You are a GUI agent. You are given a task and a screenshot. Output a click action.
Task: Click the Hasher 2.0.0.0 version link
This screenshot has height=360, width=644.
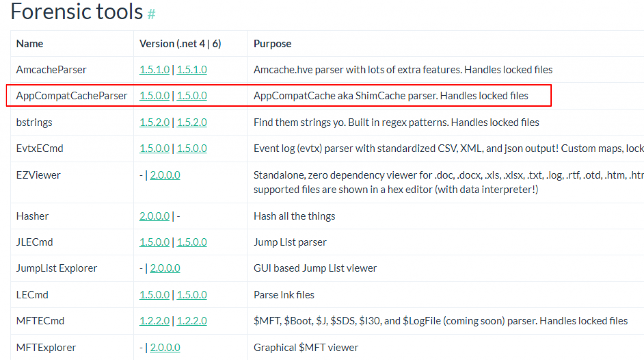point(154,216)
